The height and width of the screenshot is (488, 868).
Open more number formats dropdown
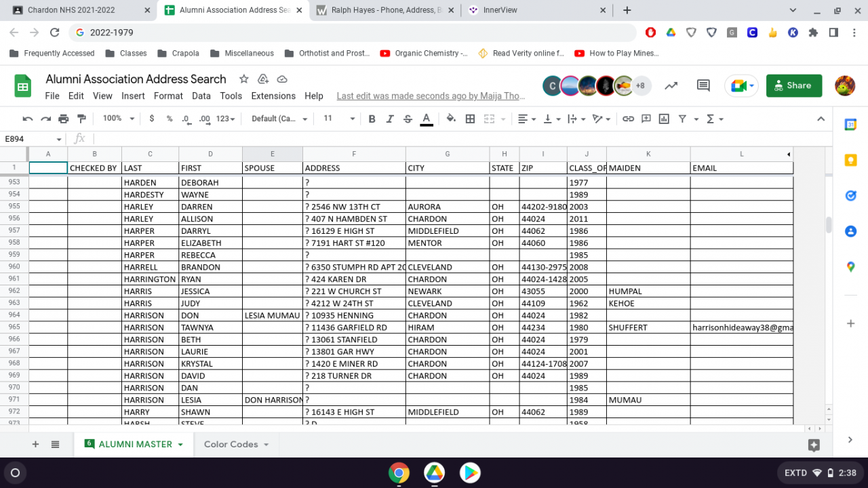pos(225,119)
